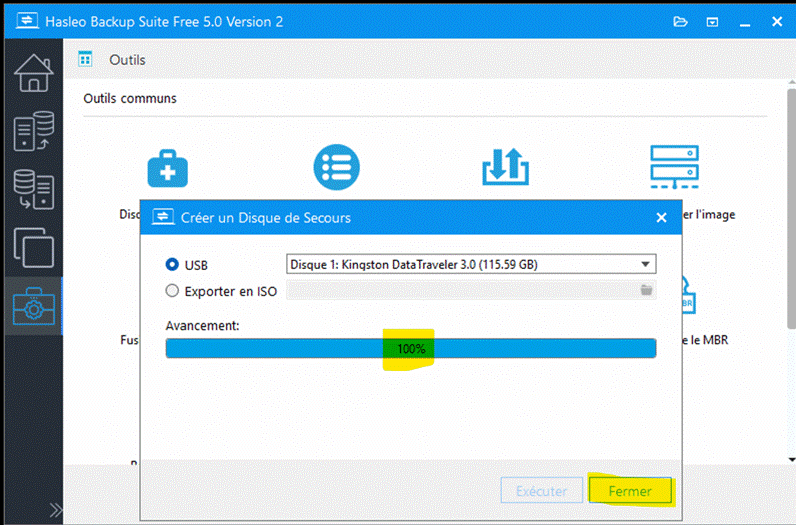Screen dimensions: 796x525
Task: Click the emergency disk first-aid icon
Action: [x=168, y=168]
